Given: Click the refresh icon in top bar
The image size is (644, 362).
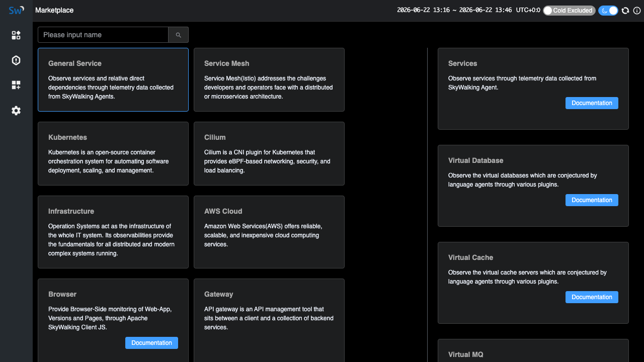Looking at the screenshot, I should tap(625, 11).
